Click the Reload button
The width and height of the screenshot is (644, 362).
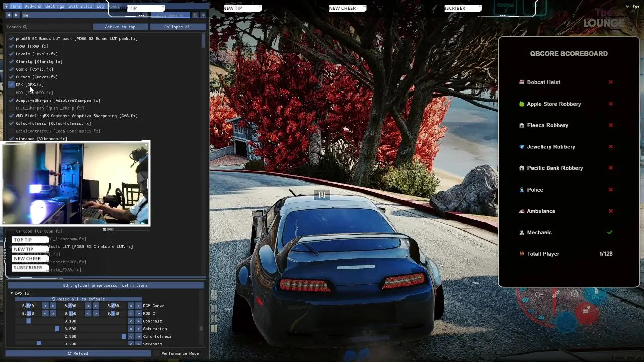tap(78, 353)
